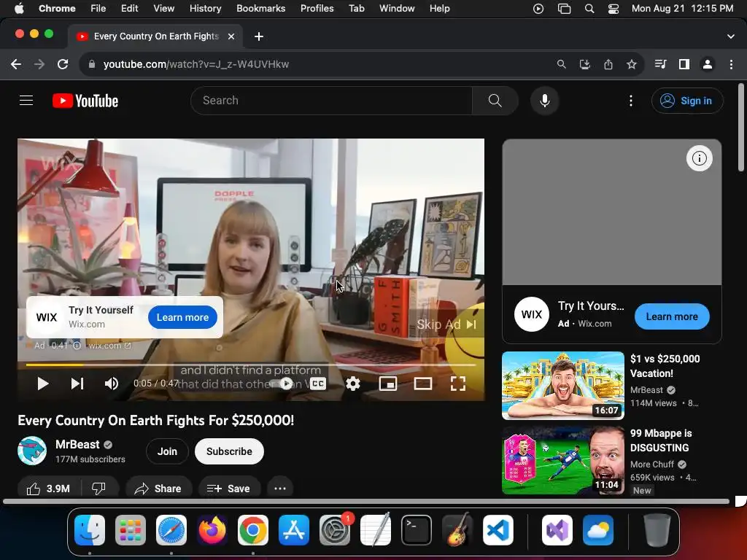This screenshot has height=560, width=747.
Task: Open the Window menu
Action: [x=397, y=9]
